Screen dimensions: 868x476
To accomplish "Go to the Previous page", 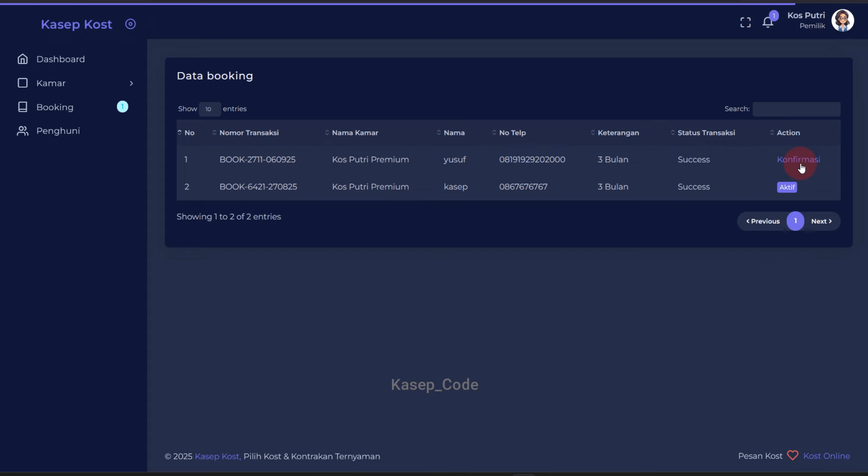I will pos(763,221).
